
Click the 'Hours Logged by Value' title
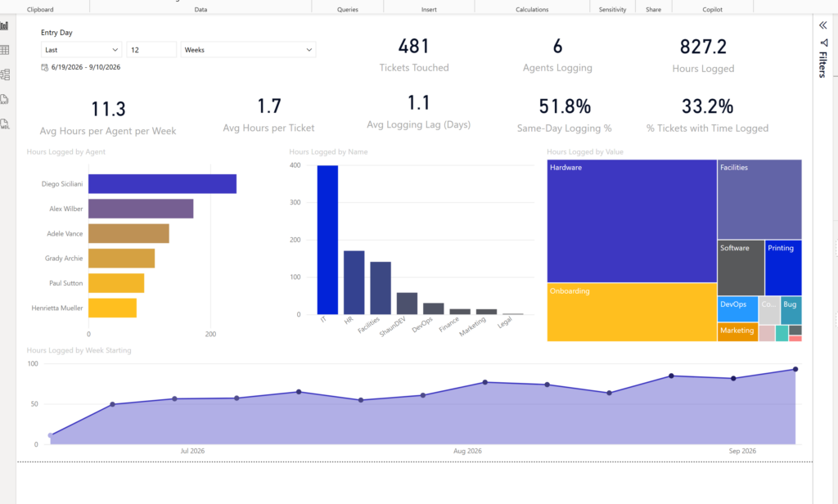point(584,152)
